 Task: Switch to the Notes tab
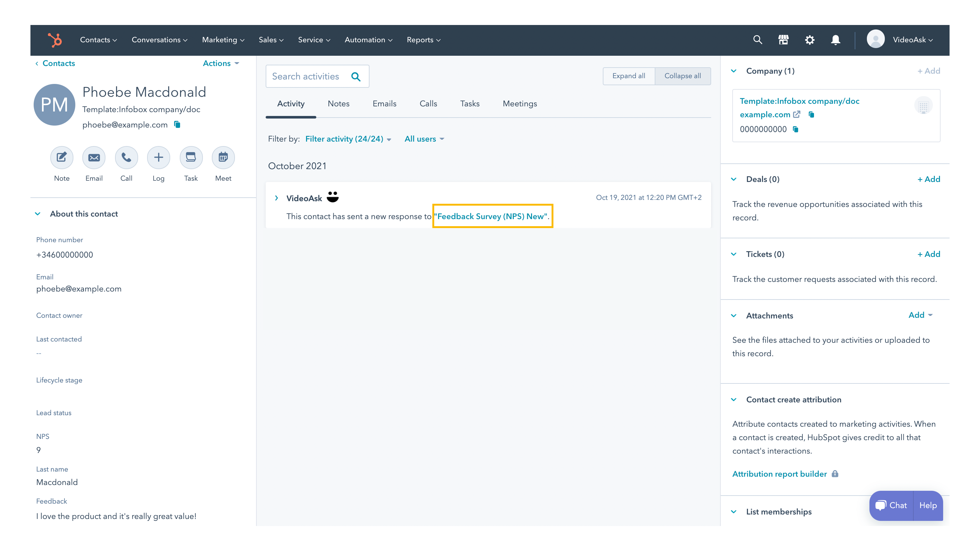[338, 104]
